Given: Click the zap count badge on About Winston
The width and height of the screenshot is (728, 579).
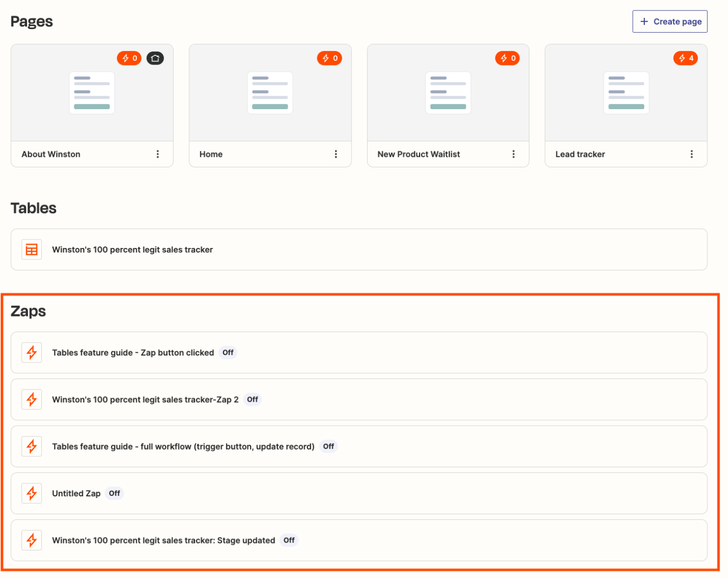Looking at the screenshot, I should point(130,59).
